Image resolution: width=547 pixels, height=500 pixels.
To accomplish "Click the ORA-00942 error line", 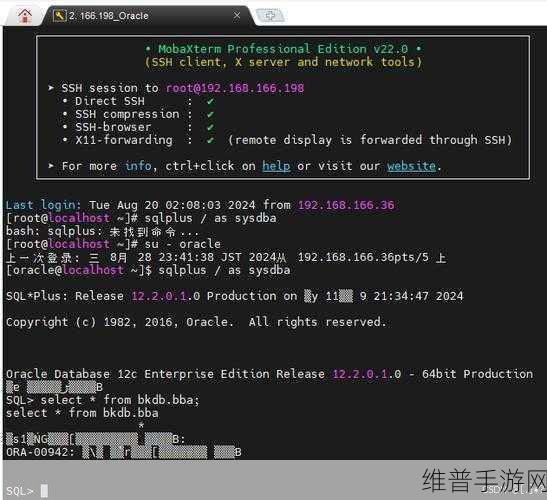I will pyautogui.click(x=123, y=452).
